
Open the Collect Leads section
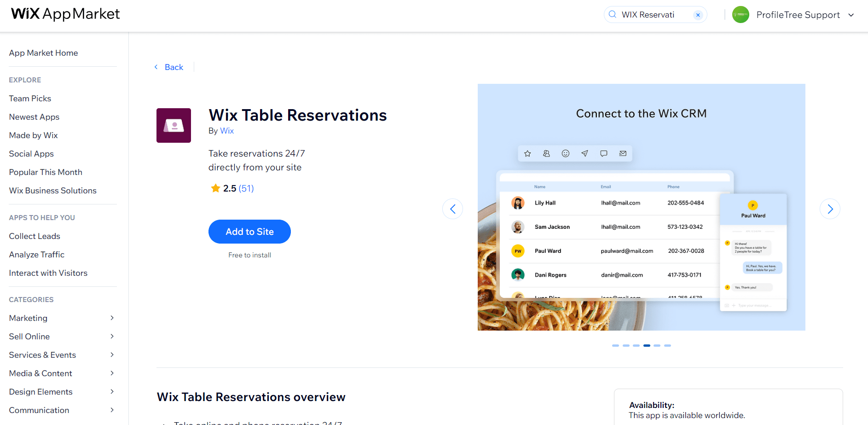click(35, 236)
